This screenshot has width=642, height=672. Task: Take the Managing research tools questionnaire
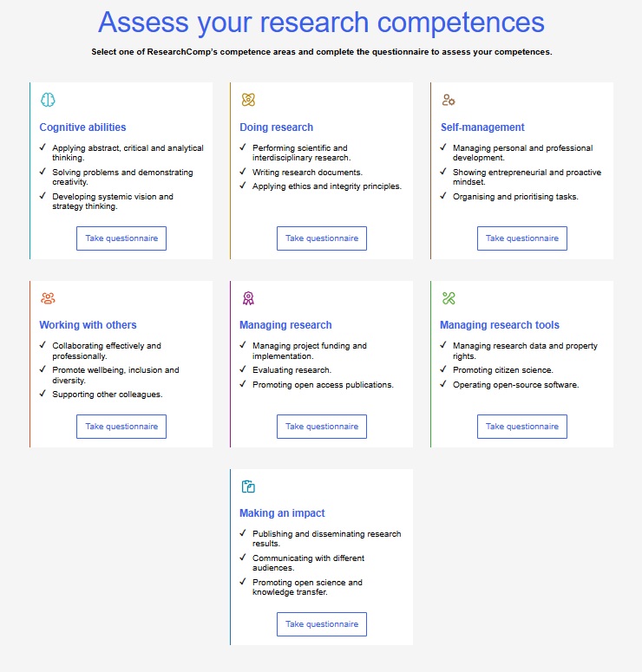tap(522, 427)
